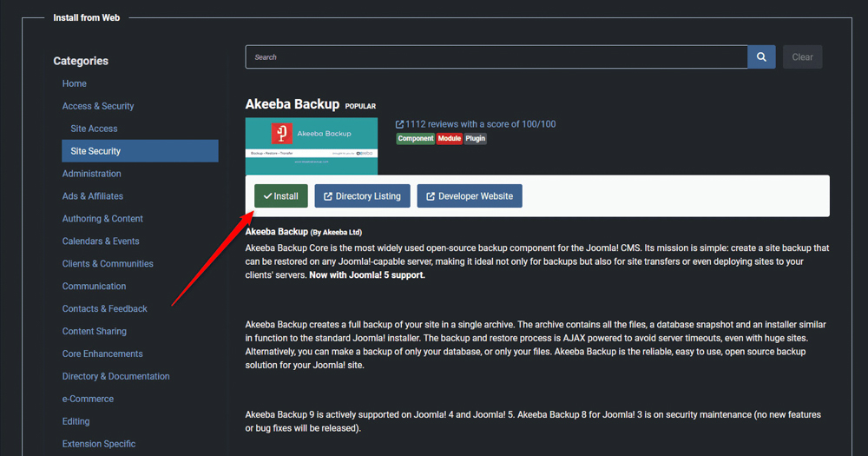Click the checkmark icon on Install
Viewport: 868px width, 456px height.
click(x=267, y=196)
